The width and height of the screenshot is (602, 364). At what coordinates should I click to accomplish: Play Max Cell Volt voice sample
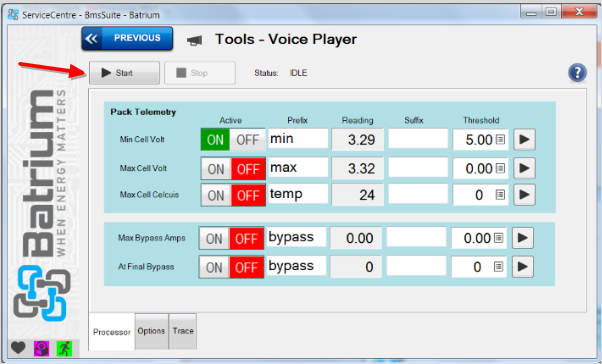coord(524,168)
